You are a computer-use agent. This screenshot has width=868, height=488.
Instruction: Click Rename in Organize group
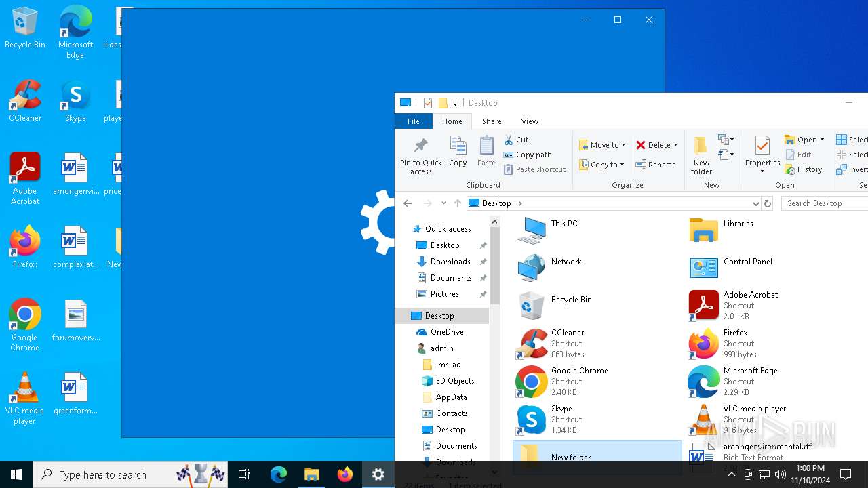point(656,165)
